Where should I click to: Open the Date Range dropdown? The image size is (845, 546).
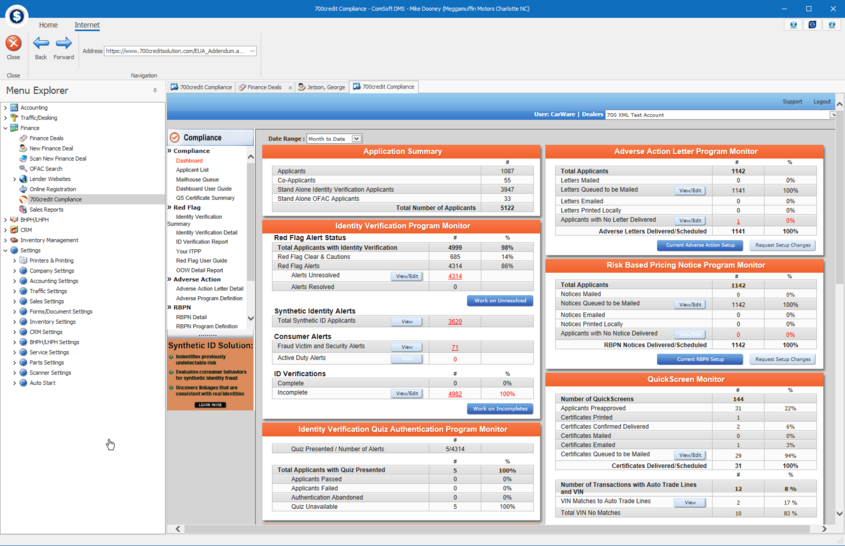pos(356,139)
